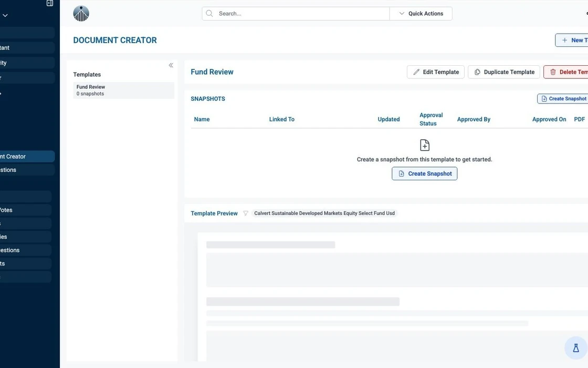This screenshot has height=368, width=588.
Task: Click the Template Preview label
Action: 214,213
